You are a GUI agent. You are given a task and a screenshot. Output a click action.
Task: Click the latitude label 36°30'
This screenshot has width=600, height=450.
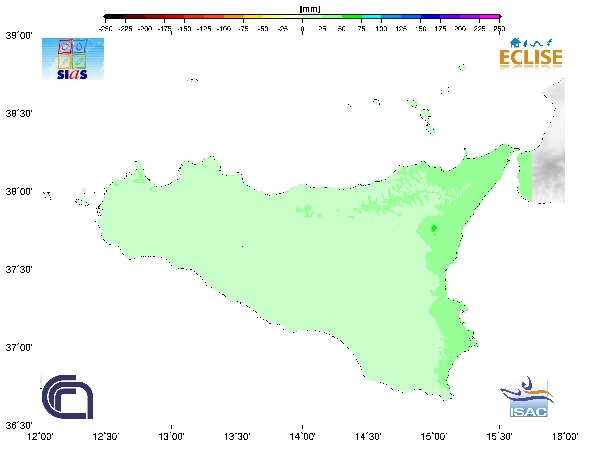(19, 425)
